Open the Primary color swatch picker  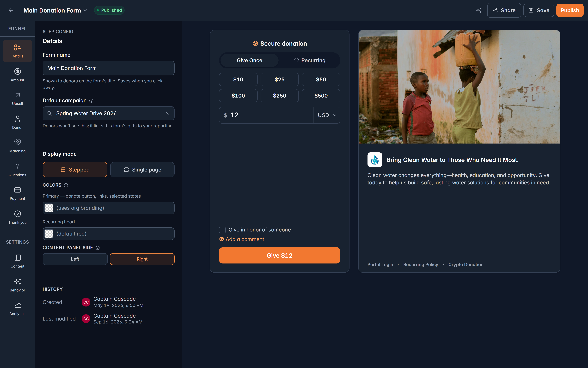(49, 208)
